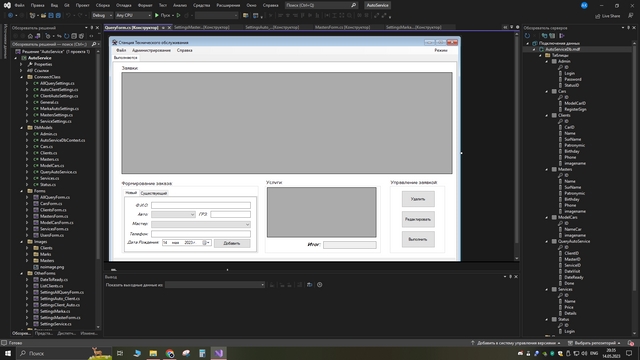Click the Save All toolbar icon
This screenshot has height=360, width=640.
click(58, 16)
